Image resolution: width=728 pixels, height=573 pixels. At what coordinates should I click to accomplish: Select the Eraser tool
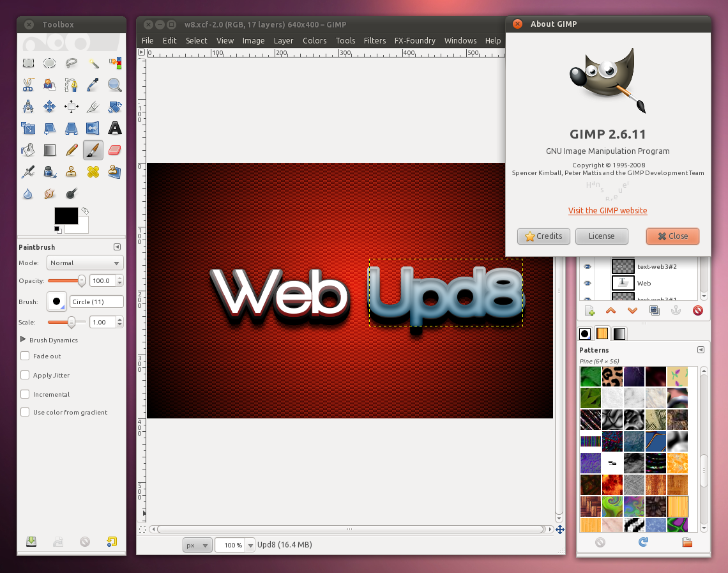coord(115,150)
